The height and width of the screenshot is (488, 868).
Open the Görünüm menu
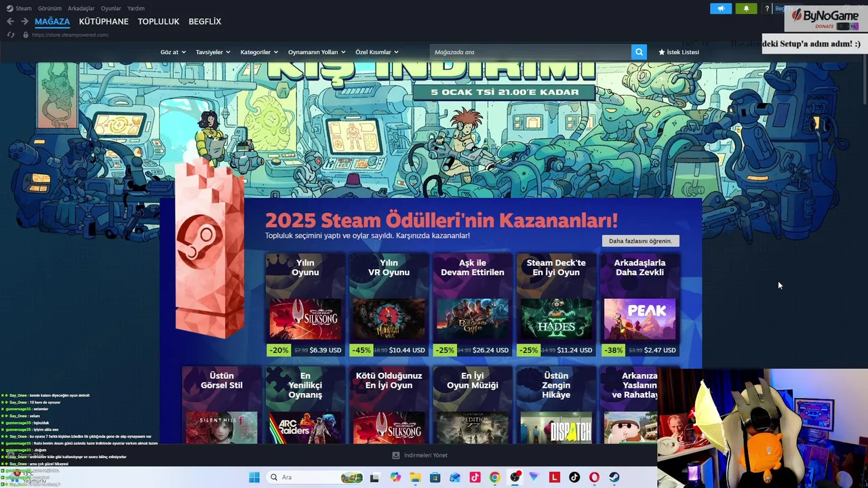[50, 8]
